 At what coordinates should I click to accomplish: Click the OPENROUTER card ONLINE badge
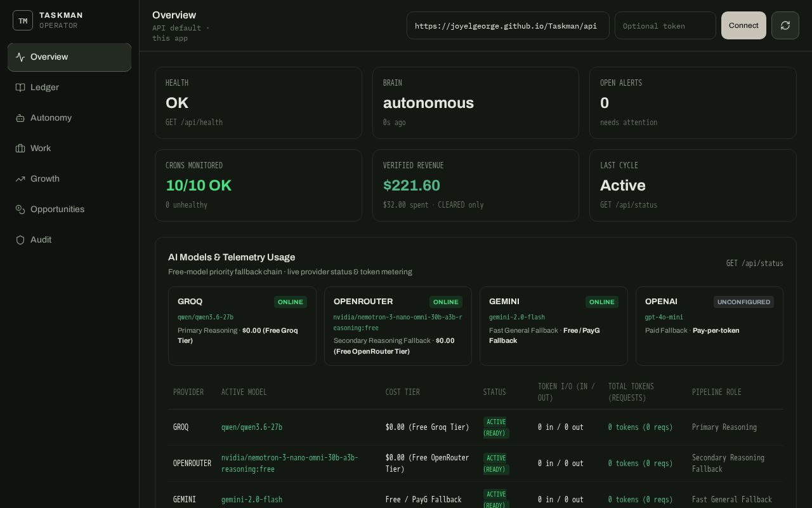coord(446,302)
